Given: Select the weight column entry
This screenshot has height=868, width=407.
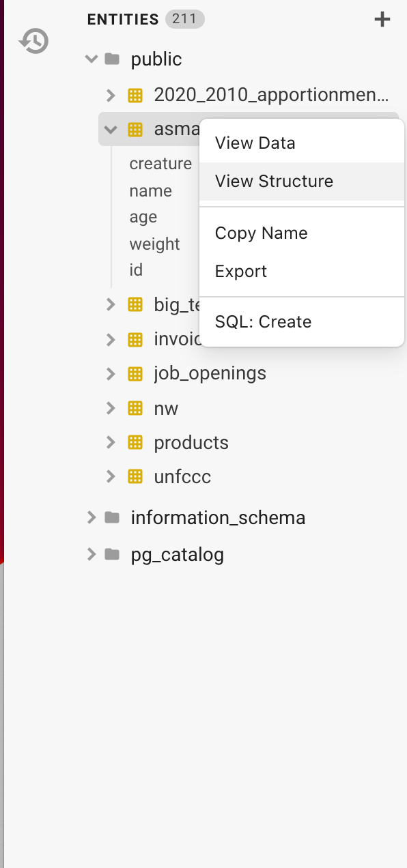Looking at the screenshot, I should tap(155, 244).
